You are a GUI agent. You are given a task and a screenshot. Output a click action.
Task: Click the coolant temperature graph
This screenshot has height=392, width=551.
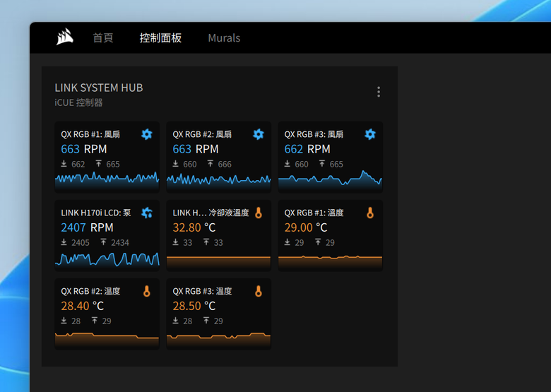tap(218, 263)
